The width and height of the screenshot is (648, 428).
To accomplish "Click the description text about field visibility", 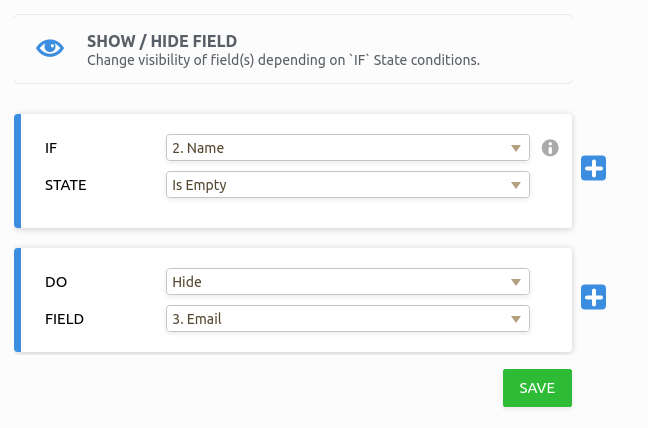I will tap(283, 60).
